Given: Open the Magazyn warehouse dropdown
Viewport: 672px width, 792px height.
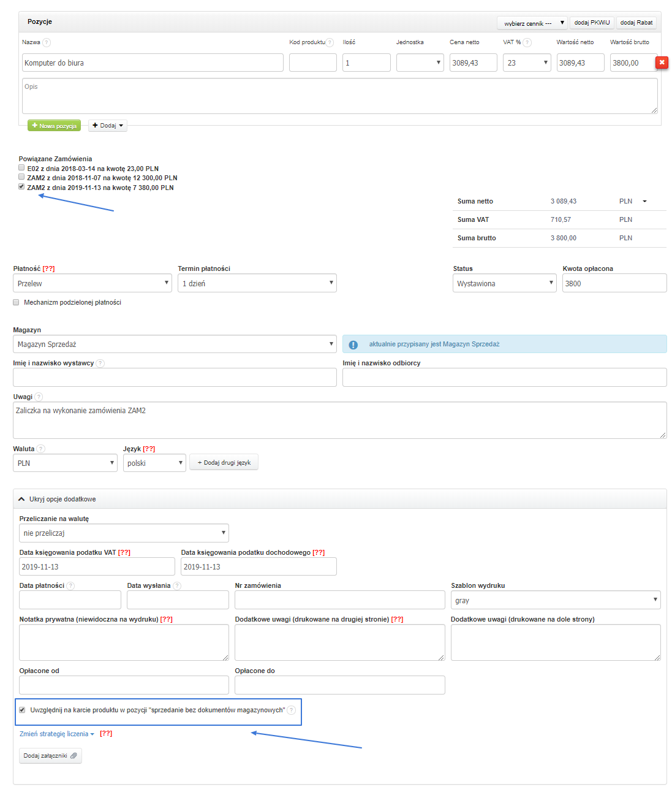Looking at the screenshot, I should [x=175, y=344].
